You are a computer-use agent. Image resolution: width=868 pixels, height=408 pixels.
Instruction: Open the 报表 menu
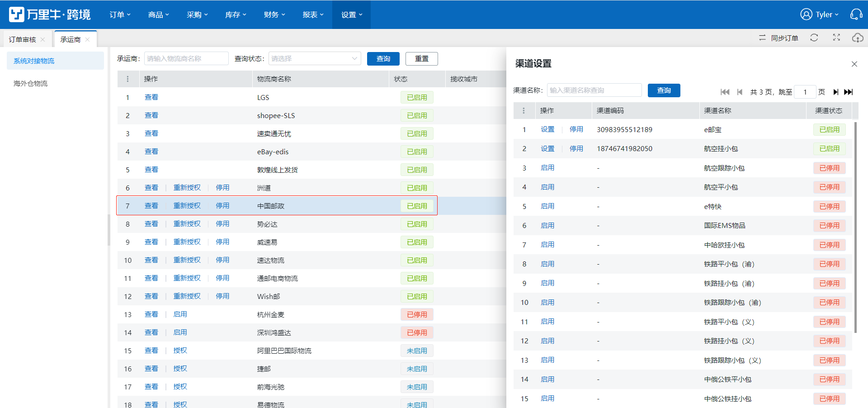(x=313, y=14)
